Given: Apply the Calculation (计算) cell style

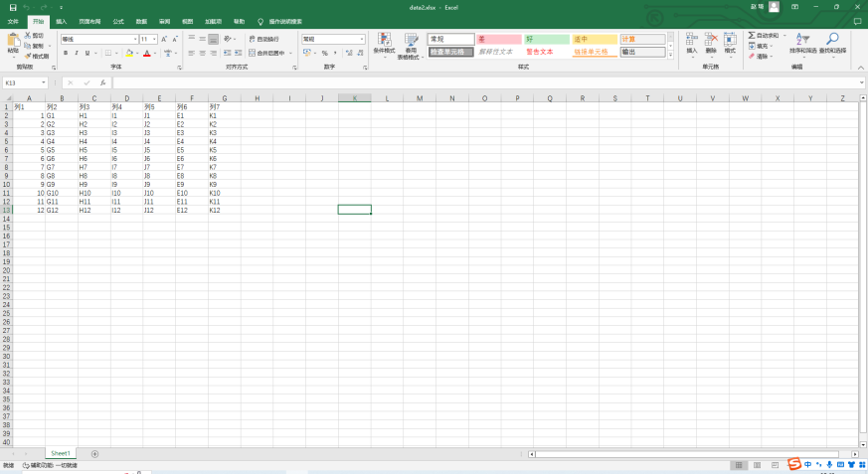Looking at the screenshot, I should coord(642,40).
